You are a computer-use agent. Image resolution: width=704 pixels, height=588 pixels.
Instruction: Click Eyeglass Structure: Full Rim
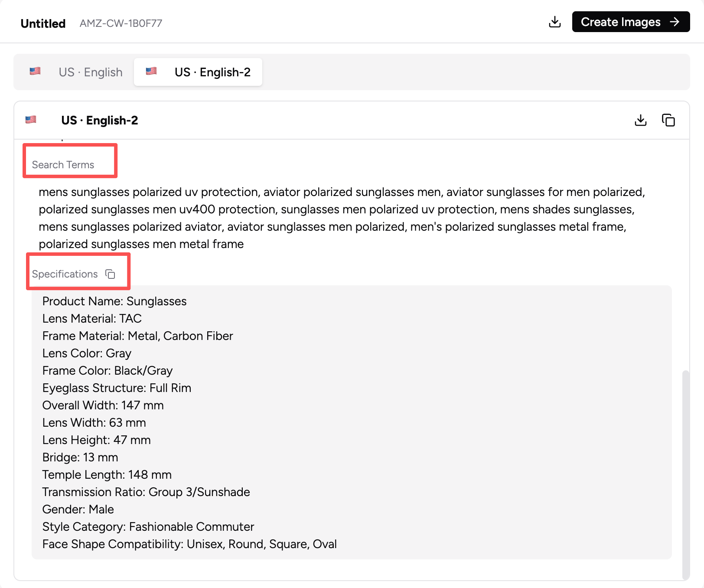117,388
